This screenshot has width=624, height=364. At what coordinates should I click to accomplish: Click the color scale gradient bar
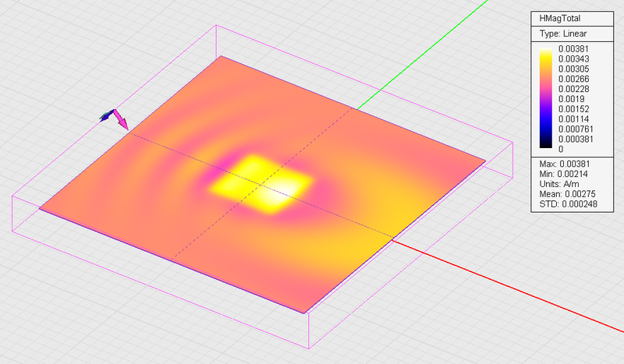coord(545,98)
